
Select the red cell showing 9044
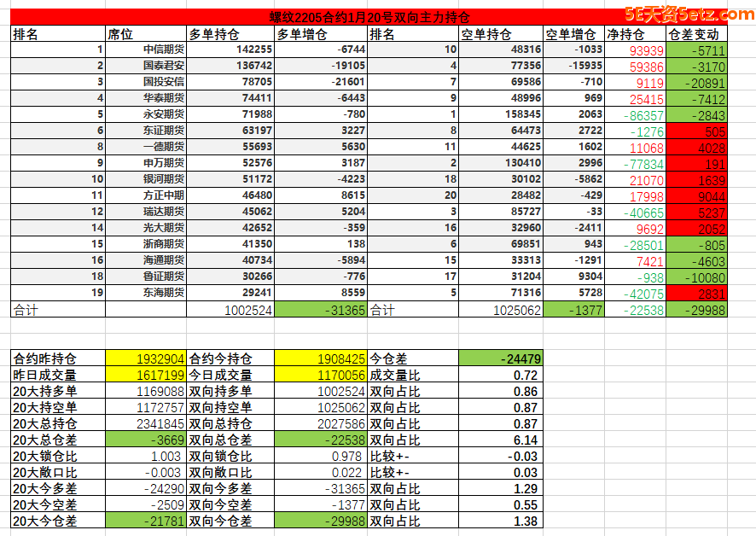[x=697, y=196]
